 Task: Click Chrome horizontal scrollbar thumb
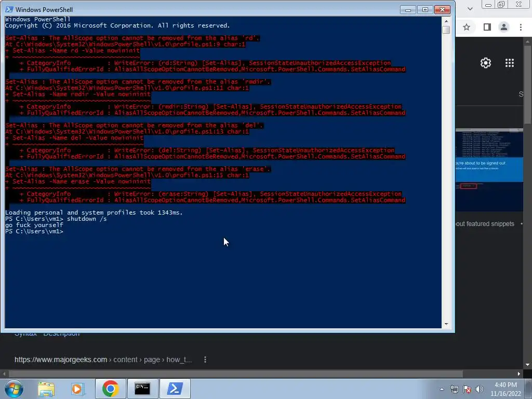[236, 374]
